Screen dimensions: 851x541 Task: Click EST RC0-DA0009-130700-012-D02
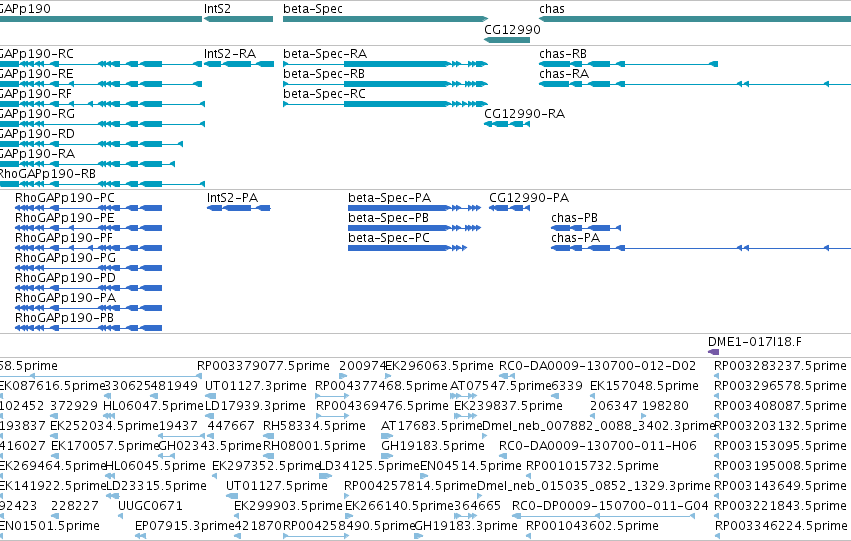tap(598, 366)
